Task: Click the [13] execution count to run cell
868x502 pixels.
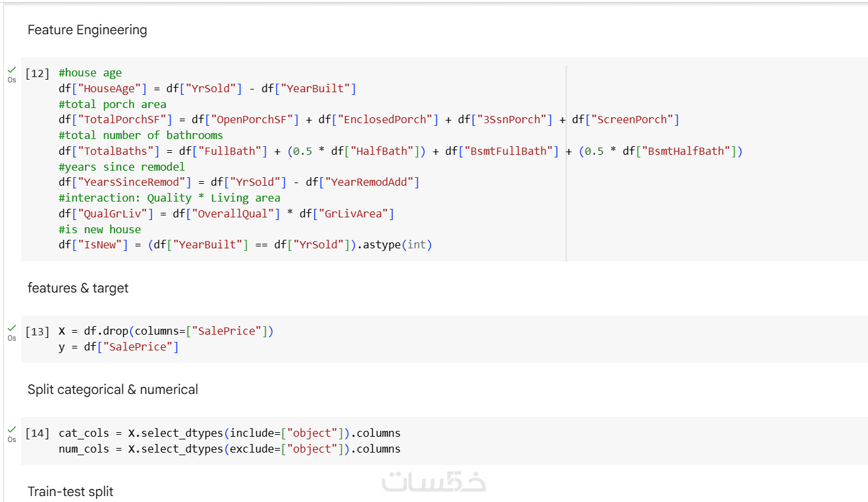Action: coord(38,331)
